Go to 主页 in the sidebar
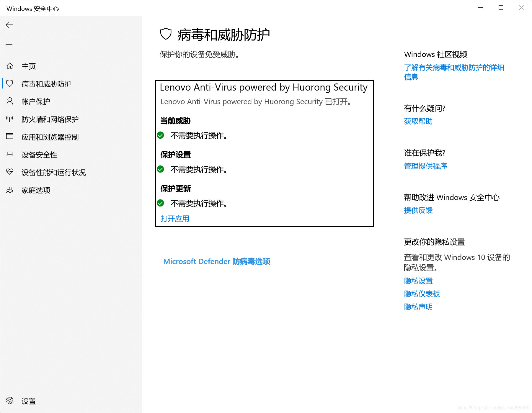 point(29,66)
